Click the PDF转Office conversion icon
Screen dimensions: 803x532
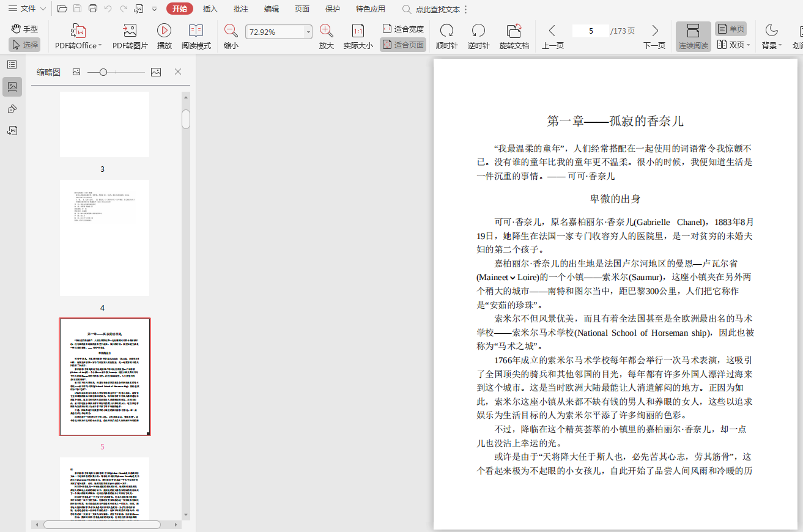click(x=78, y=31)
